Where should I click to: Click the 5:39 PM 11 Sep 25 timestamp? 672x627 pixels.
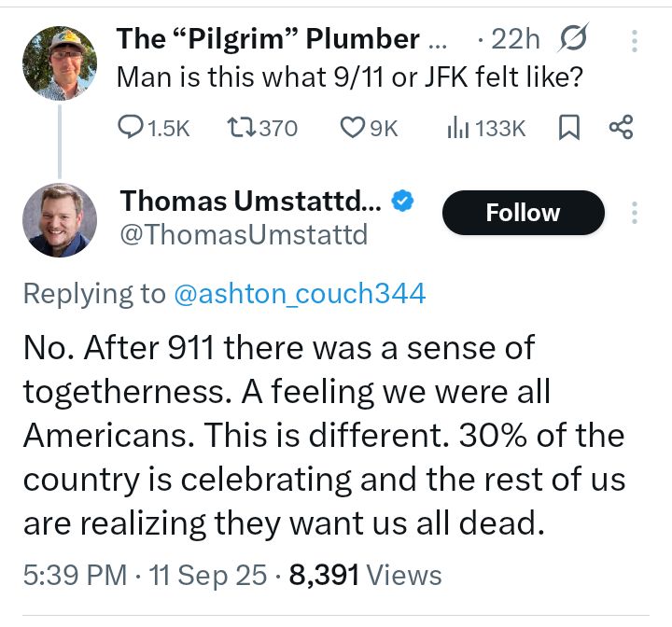click(145, 575)
